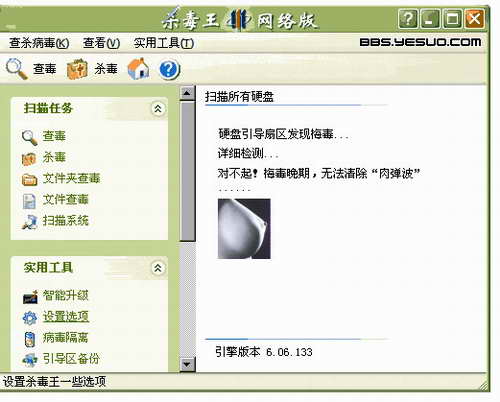
Task: Open the 实用工具(T) menu
Action: coord(164,43)
